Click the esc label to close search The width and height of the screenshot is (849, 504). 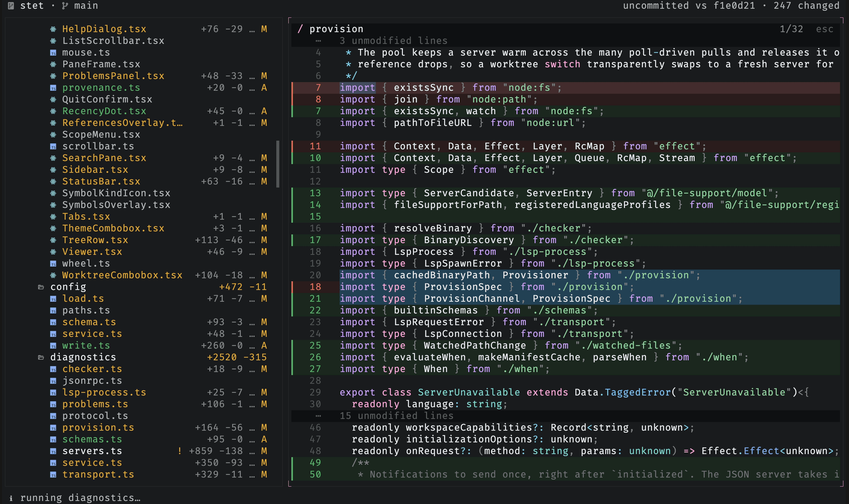point(824,29)
